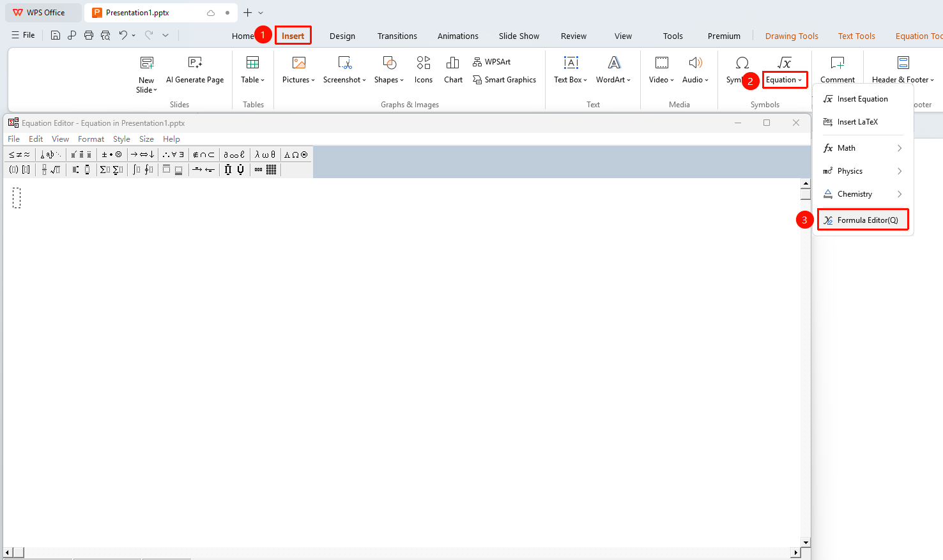This screenshot has width=943, height=560.
Task: Open the Style menu in Equation Editor
Action: tap(121, 139)
